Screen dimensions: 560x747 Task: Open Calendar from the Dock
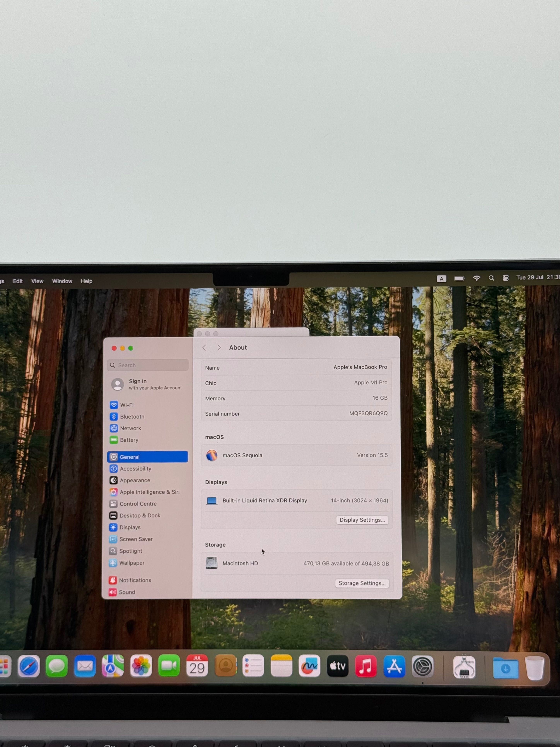(197, 666)
